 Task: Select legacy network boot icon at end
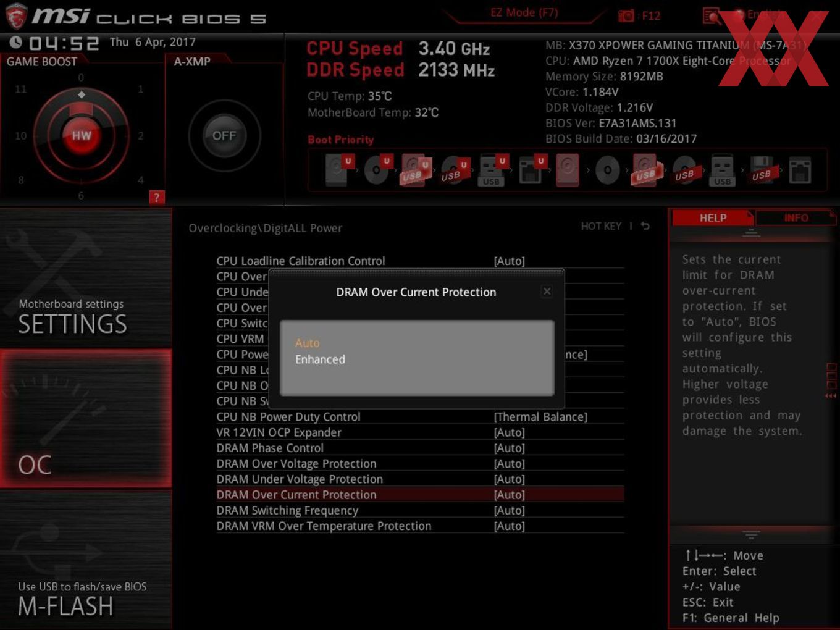point(800,170)
